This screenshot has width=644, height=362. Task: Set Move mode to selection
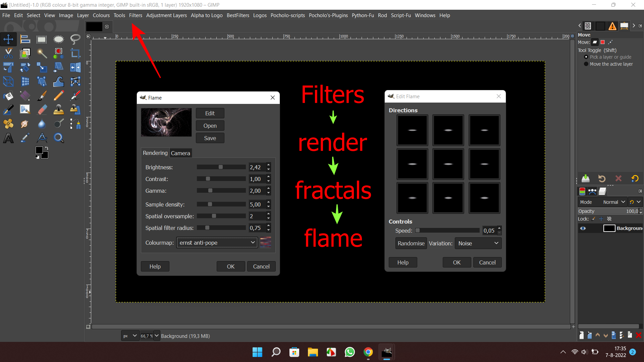(x=602, y=42)
